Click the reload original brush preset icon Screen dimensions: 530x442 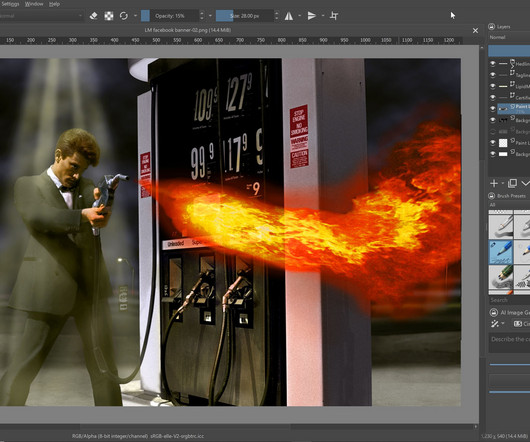124,16
